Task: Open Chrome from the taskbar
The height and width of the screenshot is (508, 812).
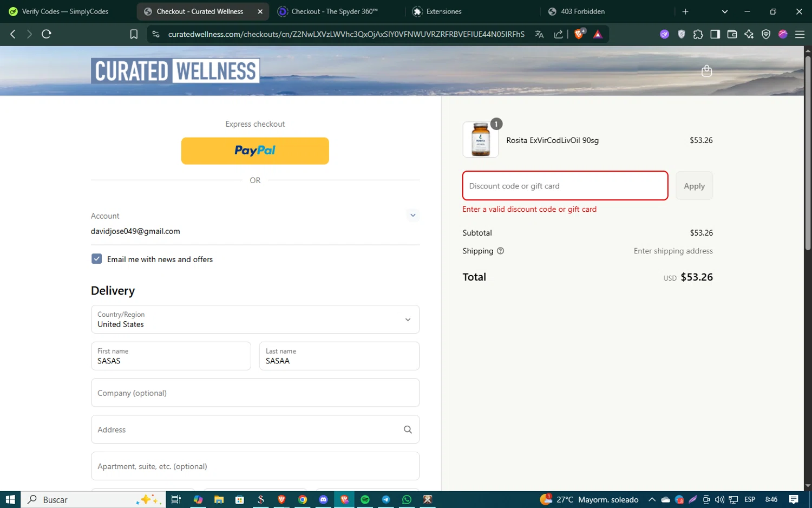Action: 303,499
